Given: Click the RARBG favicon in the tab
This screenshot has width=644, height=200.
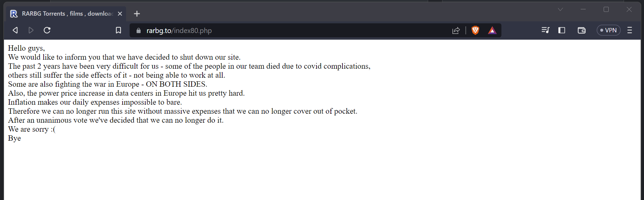Looking at the screenshot, I should [x=14, y=14].
